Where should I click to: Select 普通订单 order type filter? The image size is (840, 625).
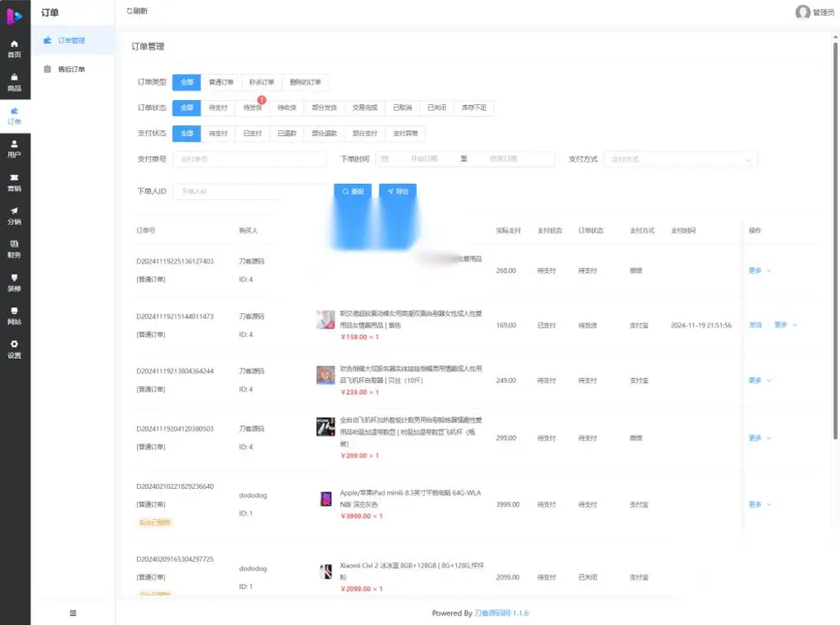[x=221, y=82]
